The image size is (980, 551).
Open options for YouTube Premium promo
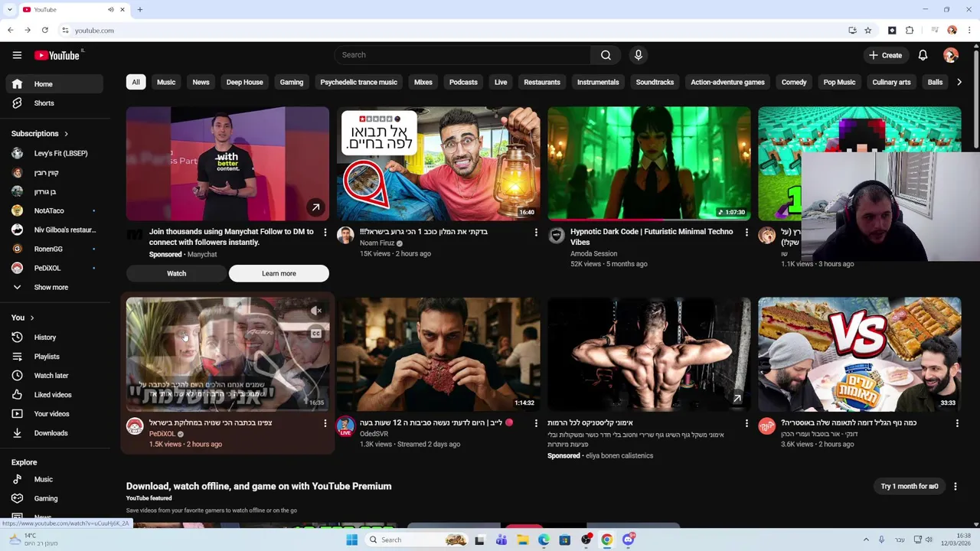coord(955,486)
